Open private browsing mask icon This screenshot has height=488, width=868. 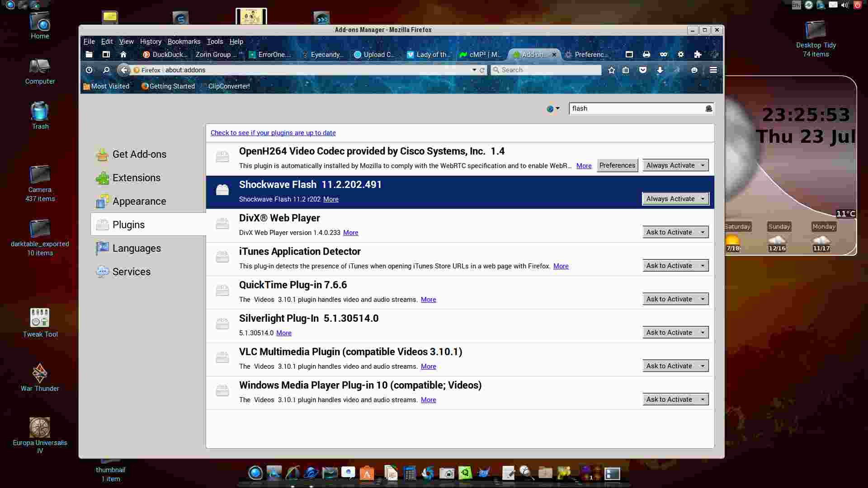click(x=663, y=54)
